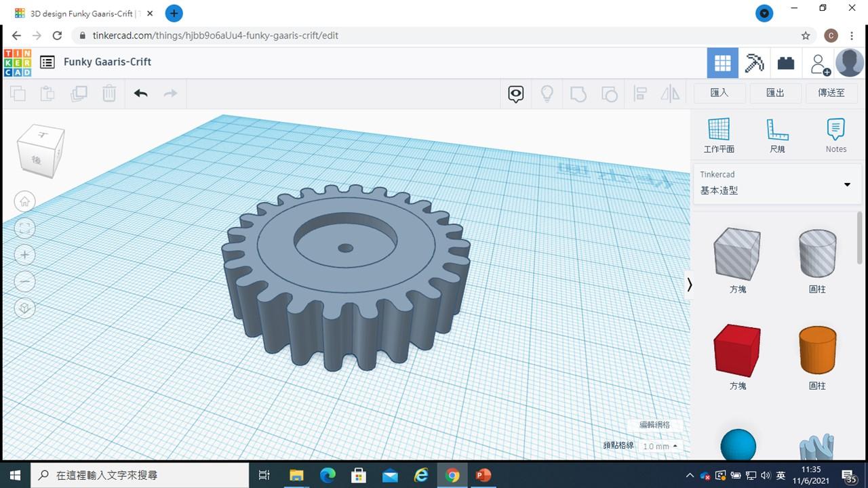
Task: Click the Copy tool icon
Action: 18,94
